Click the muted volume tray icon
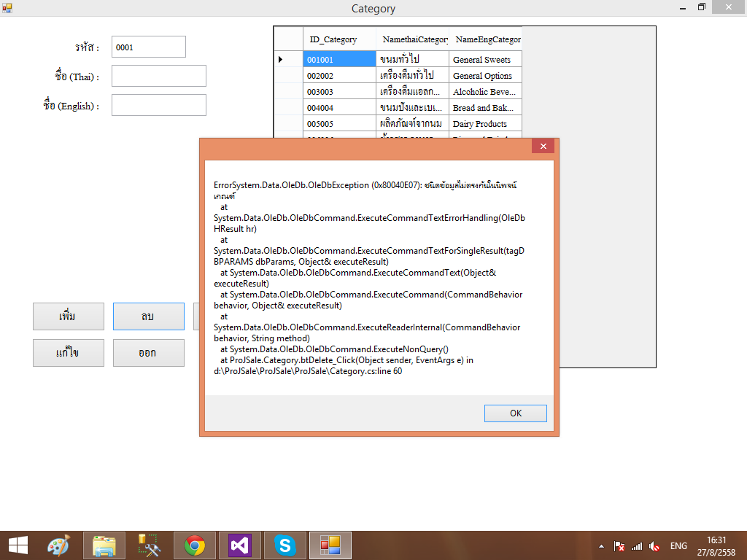 [x=654, y=547]
